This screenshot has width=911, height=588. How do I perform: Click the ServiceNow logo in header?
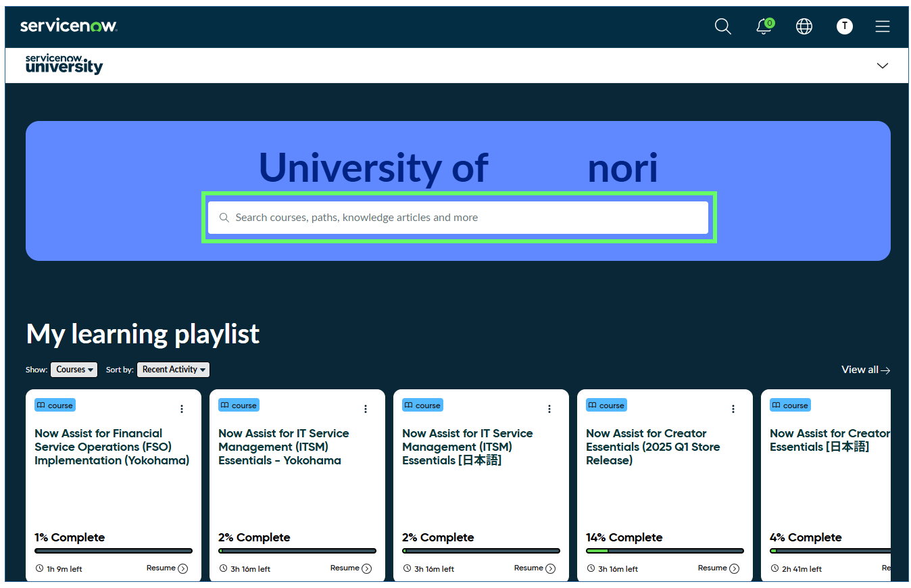click(x=69, y=26)
